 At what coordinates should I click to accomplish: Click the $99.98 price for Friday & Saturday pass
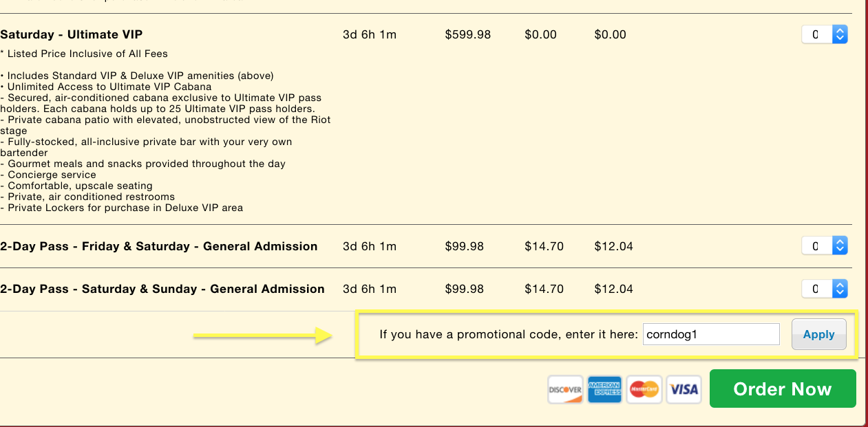point(465,246)
